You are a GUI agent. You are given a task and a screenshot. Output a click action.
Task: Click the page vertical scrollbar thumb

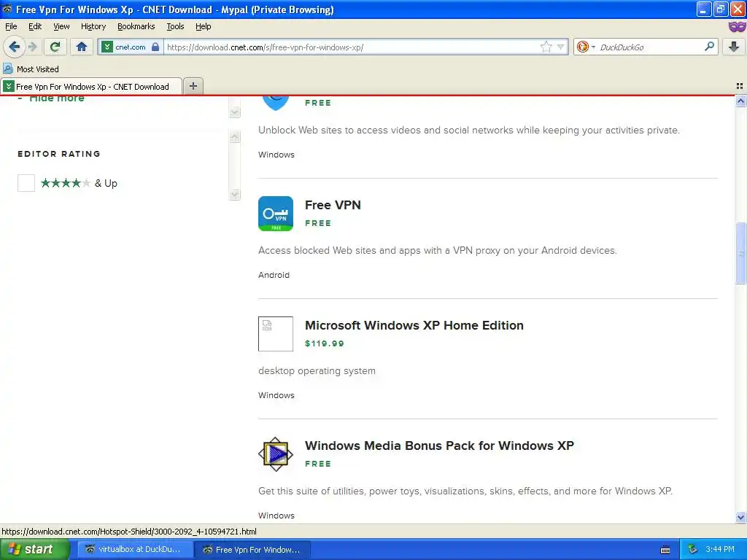pos(740,253)
